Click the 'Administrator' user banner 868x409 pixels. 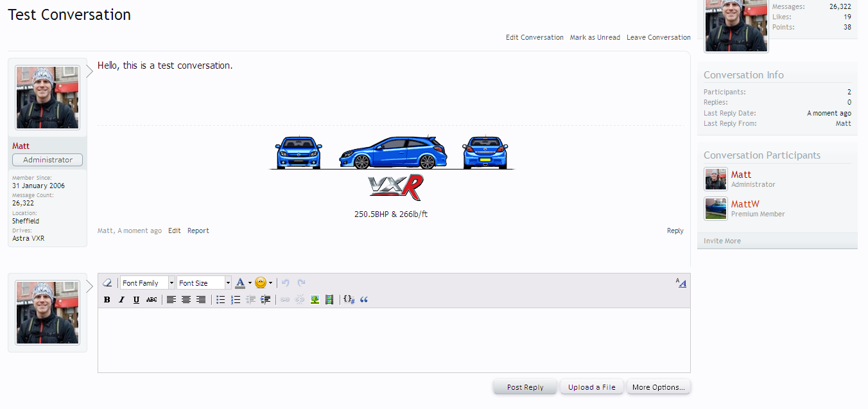48,160
